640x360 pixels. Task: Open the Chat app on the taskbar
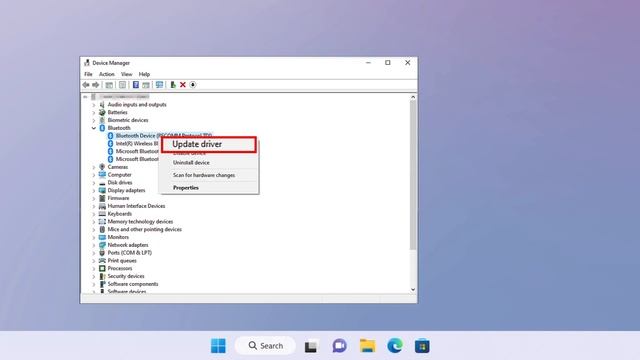pos(339,346)
